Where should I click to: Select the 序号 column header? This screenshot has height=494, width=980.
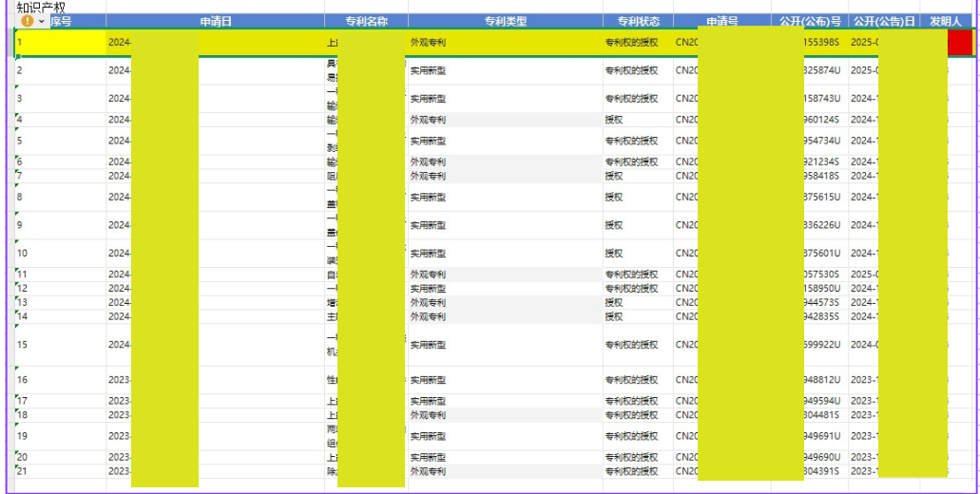click(61, 21)
